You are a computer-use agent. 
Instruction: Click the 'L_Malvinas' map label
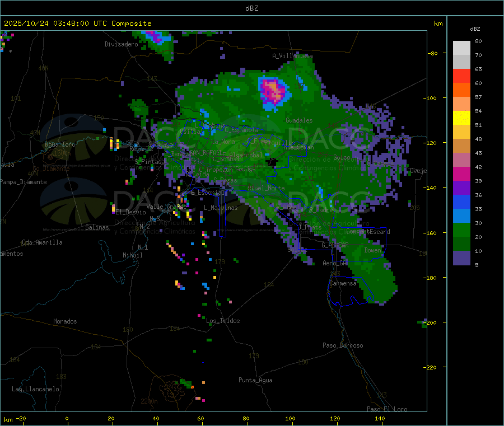(221, 208)
